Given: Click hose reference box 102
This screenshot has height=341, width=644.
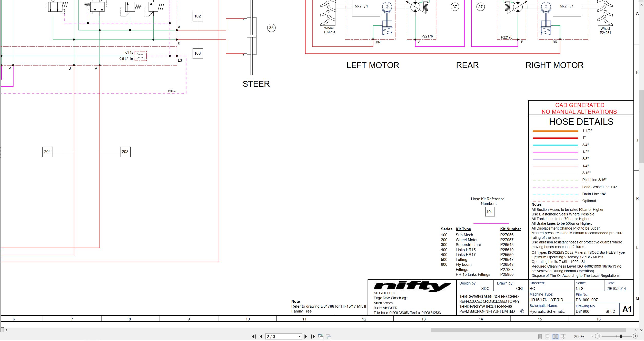Looking at the screenshot, I should tap(197, 16).
